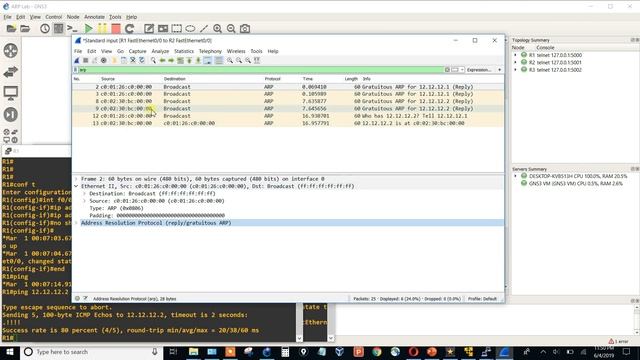This screenshot has height=360, width=640.
Task: Open the Wireshark Statistics menu
Action: [184, 51]
